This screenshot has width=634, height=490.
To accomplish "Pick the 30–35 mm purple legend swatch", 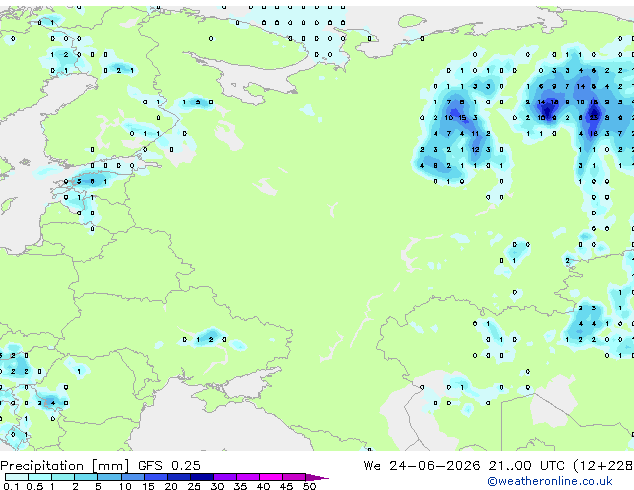I will click(225, 477).
